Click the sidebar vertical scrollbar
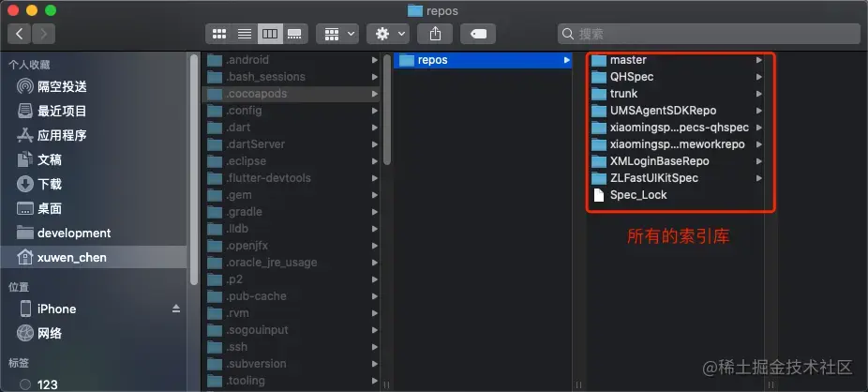Viewport: 868px width, 392px height. tap(194, 170)
